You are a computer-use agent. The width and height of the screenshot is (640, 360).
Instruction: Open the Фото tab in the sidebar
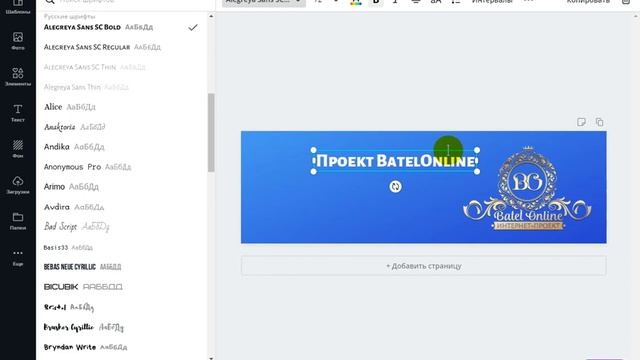[18, 41]
